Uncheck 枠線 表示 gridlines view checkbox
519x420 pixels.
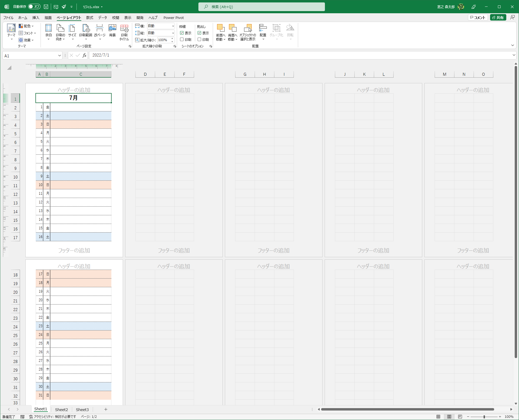pos(182,33)
